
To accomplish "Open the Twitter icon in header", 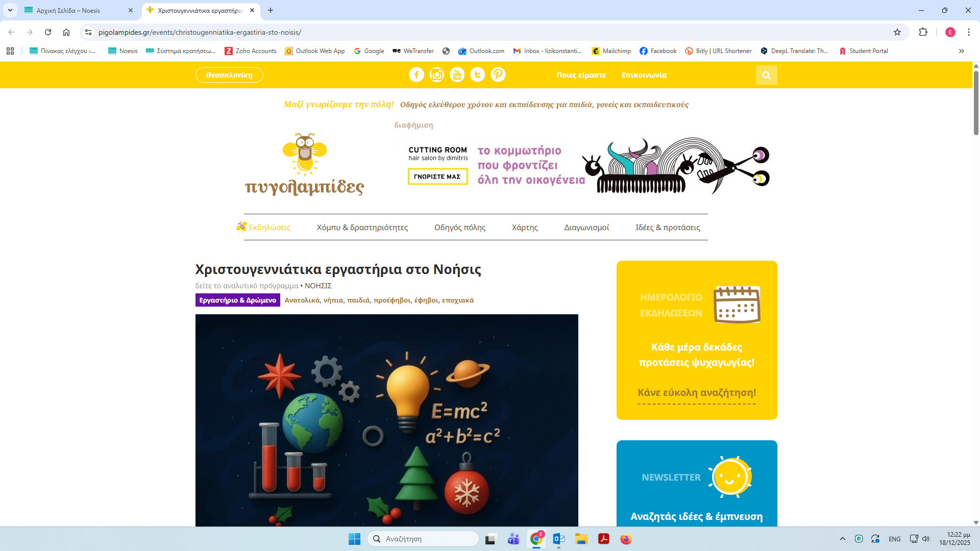I will [x=478, y=75].
